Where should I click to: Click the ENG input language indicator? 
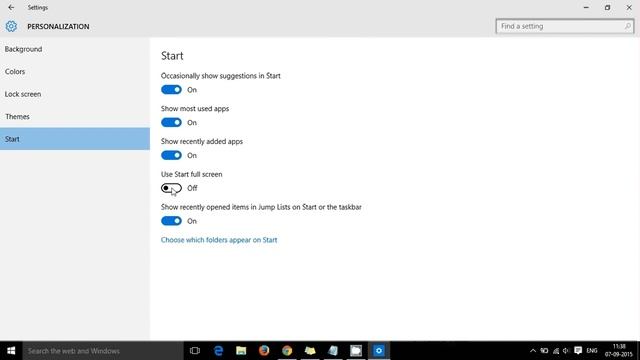click(592, 351)
